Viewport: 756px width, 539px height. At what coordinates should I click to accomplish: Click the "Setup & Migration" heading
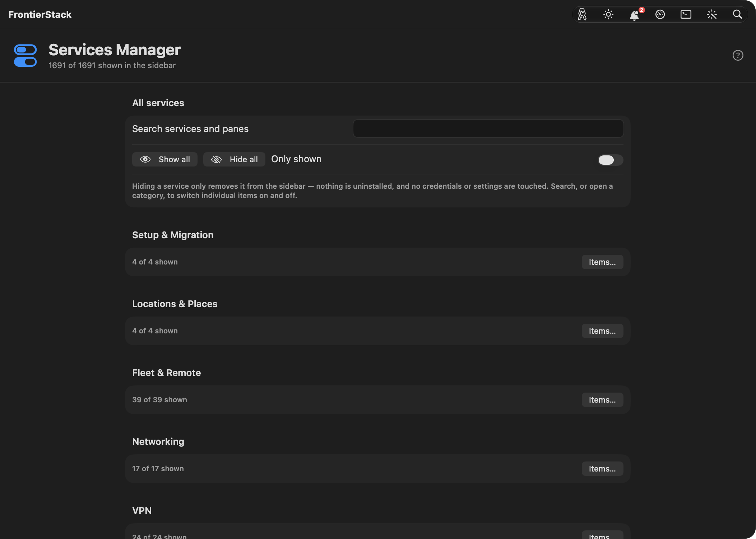point(173,235)
